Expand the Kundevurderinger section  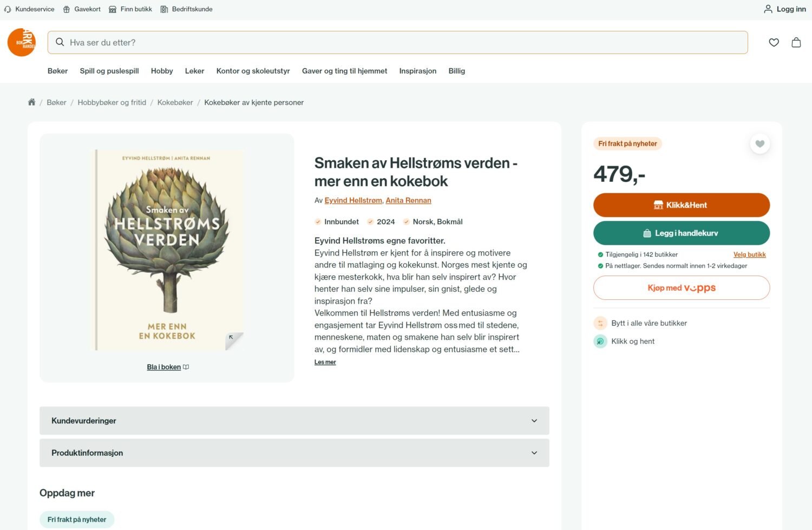[x=294, y=421]
